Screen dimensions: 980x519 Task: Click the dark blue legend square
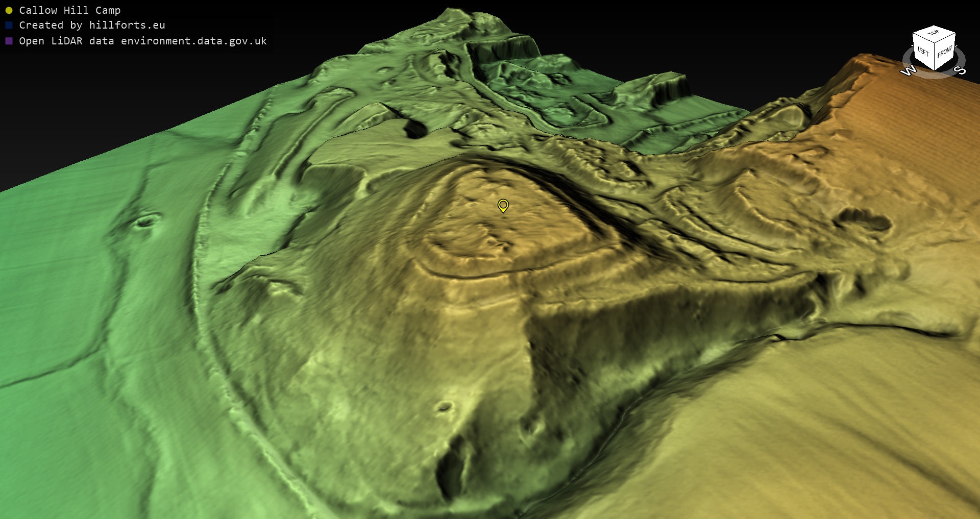[x=9, y=25]
